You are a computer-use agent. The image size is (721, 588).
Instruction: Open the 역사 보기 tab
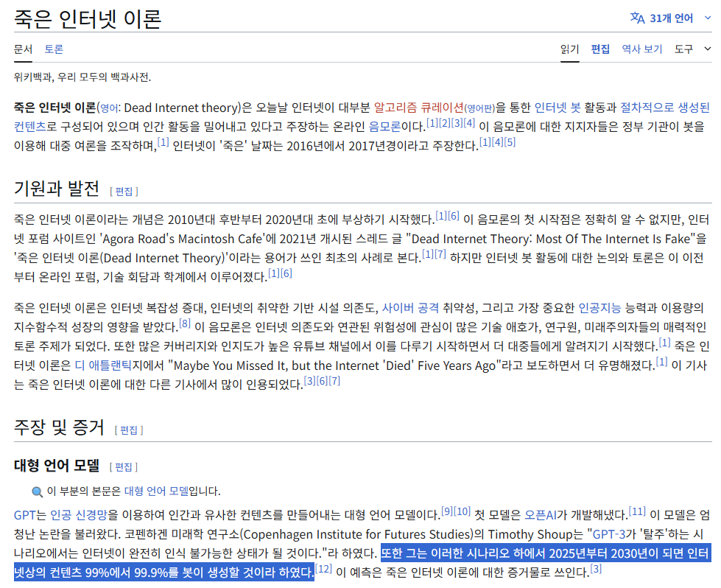[642, 49]
